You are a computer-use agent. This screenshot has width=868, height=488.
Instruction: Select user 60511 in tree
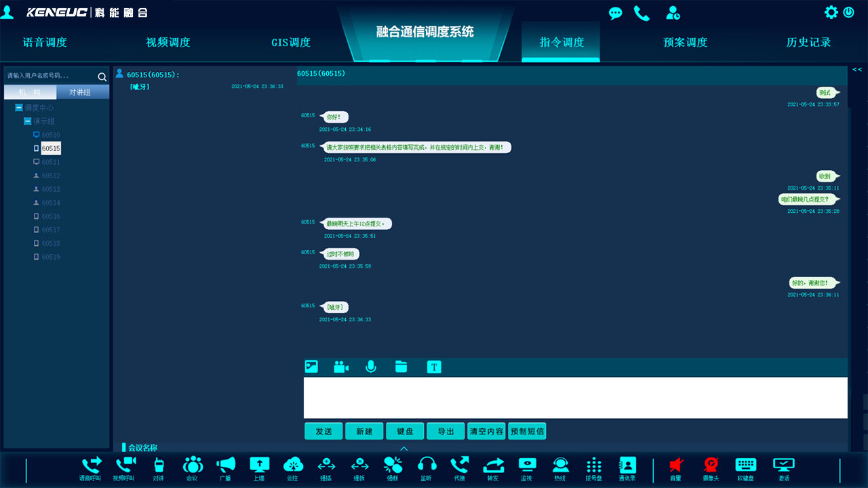[x=51, y=162]
